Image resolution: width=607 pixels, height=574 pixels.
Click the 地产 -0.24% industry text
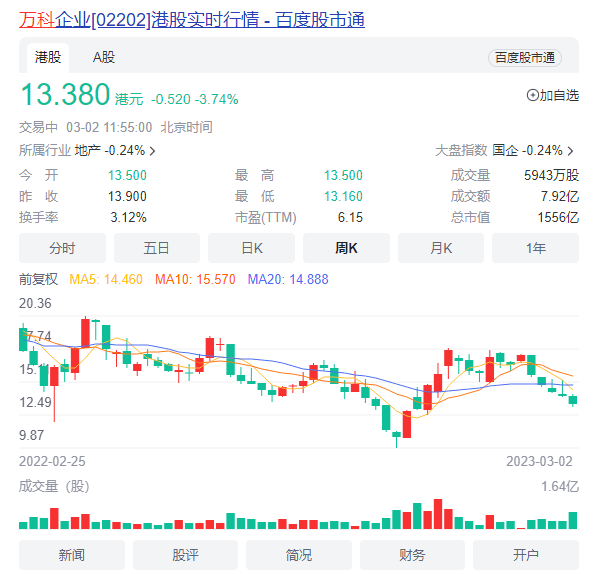(110, 151)
